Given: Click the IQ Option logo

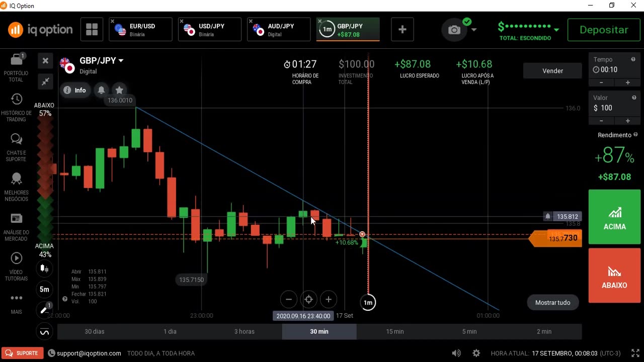Looking at the screenshot, I should coord(40,30).
